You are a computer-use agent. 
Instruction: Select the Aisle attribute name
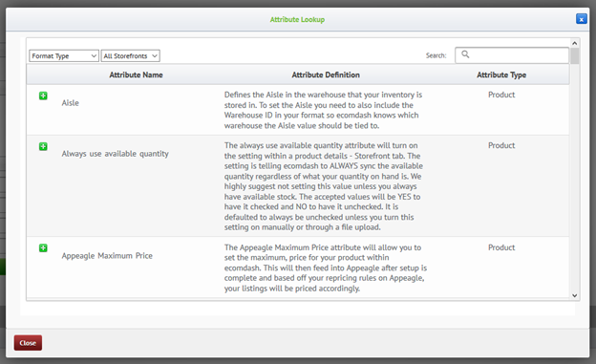[71, 103]
